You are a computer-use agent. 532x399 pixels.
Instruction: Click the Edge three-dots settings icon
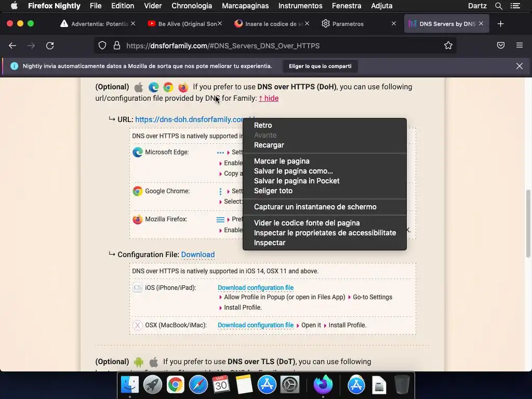click(220, 153)
